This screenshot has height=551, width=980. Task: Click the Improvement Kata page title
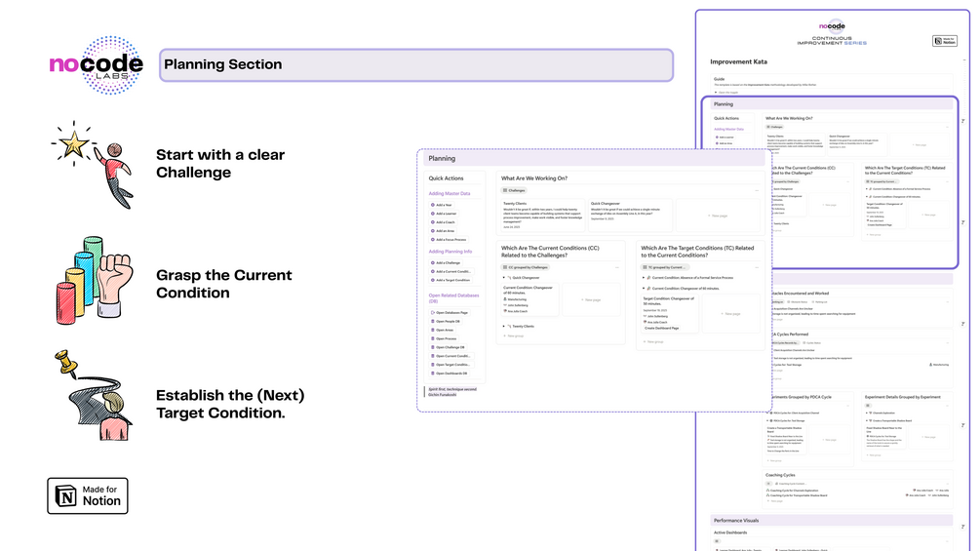(738, 61)
